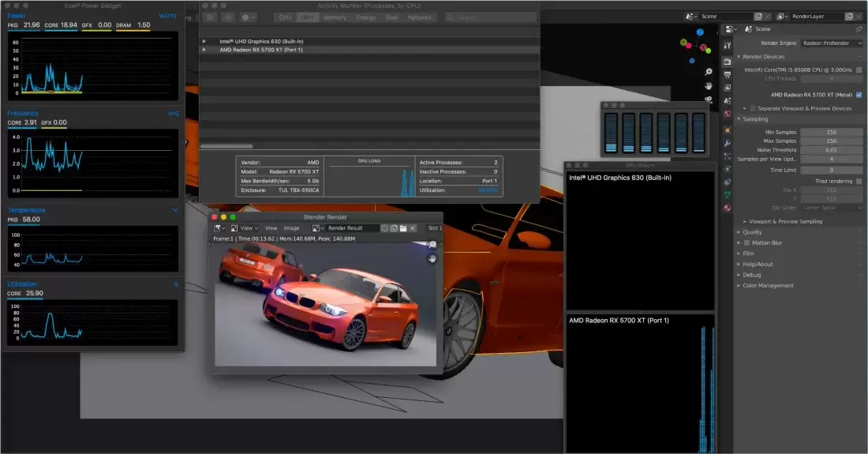Viewport: 868px width, 454px height.
Task: Open the Image menu in Blender Render
Action: point(291,228)
